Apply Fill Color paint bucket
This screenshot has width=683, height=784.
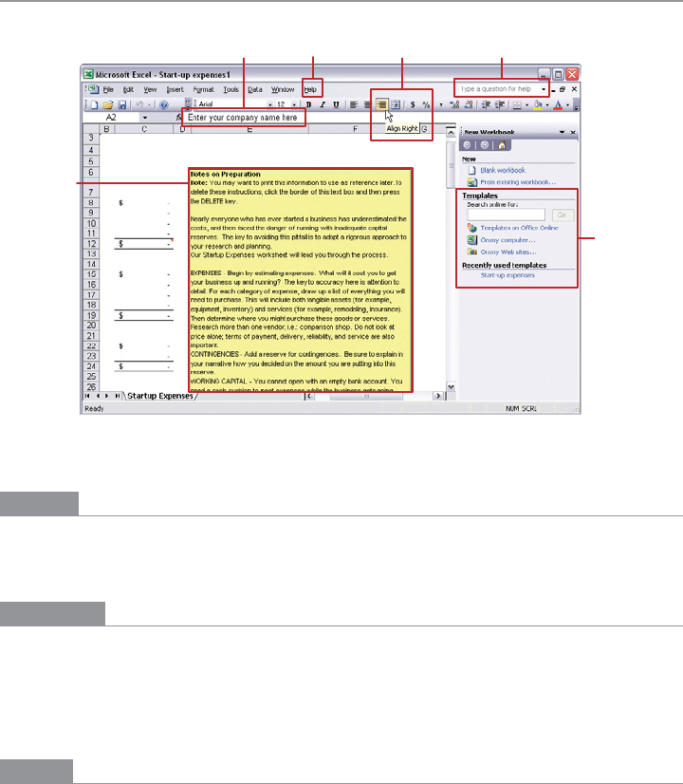click(538, 104)
